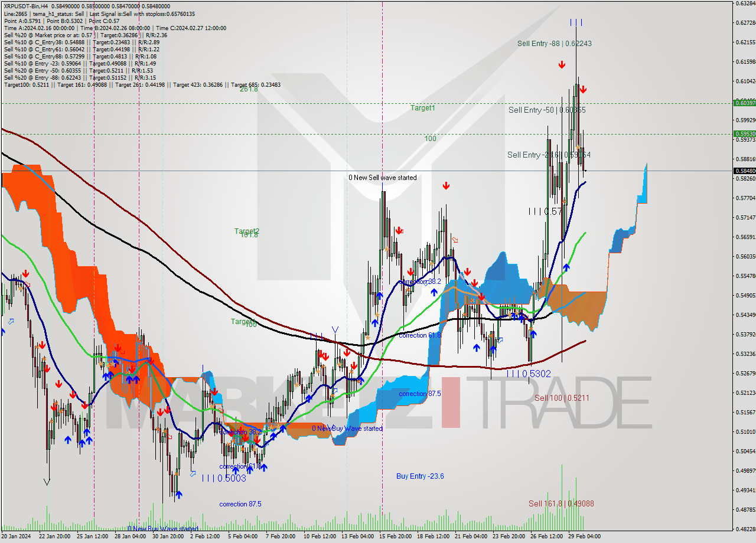Image resolution: width=756 pixels, height=543 pixels.
Task: Click the 'Sell Entry -88 | 0.62243' label
Action: tap(555, 43)
